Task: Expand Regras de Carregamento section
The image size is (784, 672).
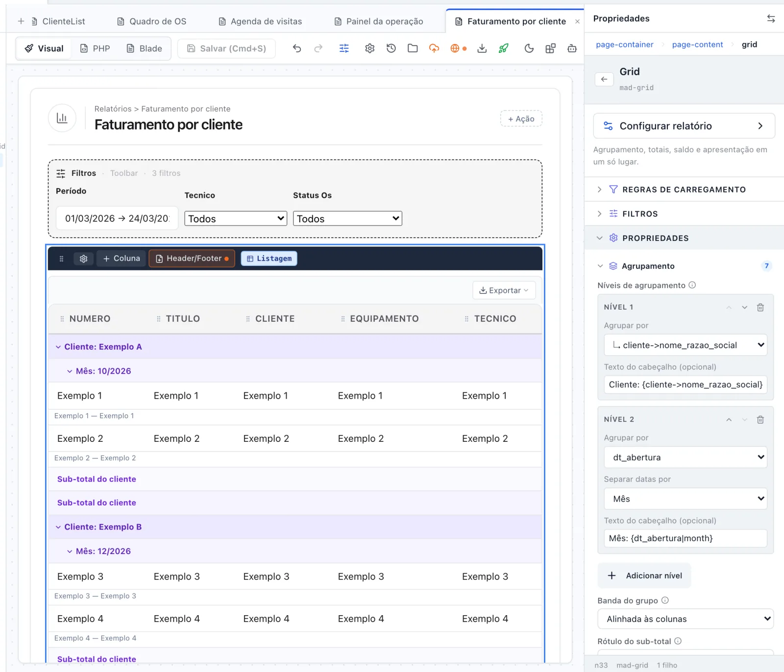Action: click(x=684, y=190)
